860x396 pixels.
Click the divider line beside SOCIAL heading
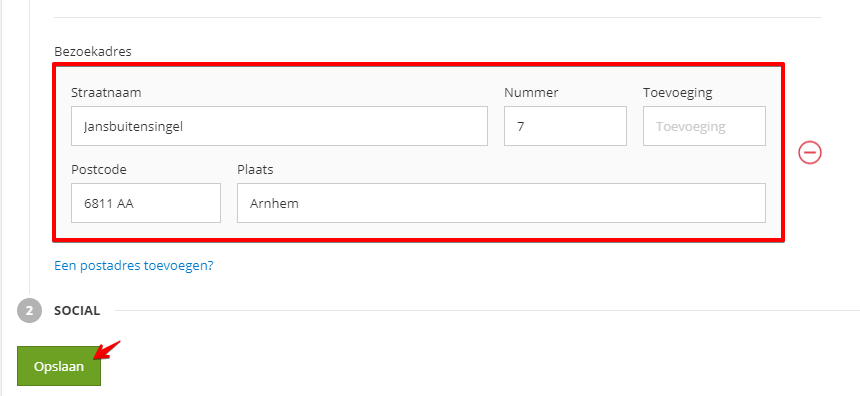pyautogui.click(x=487, y=310)
